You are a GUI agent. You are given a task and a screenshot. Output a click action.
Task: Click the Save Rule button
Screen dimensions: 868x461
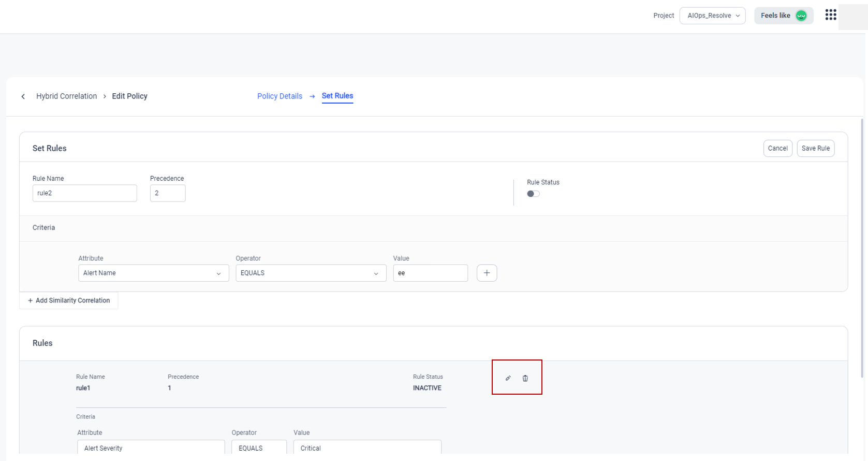pos(815,148)
